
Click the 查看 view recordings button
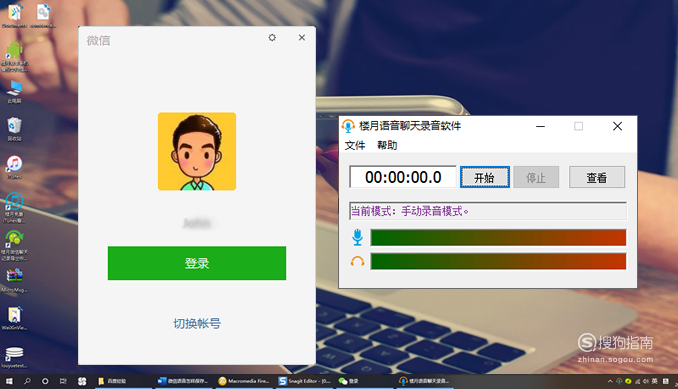(x=597, y=177)
